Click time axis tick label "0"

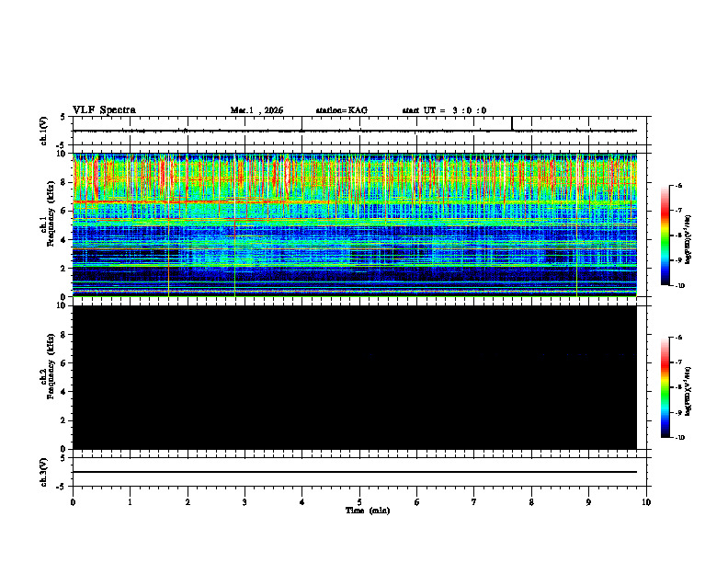click(x=73, y=502)
